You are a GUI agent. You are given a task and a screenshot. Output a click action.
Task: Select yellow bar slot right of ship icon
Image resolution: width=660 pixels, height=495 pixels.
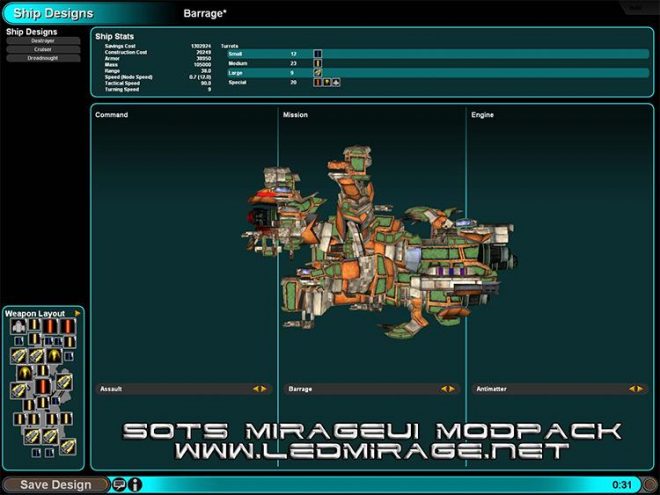coord(34,324)
